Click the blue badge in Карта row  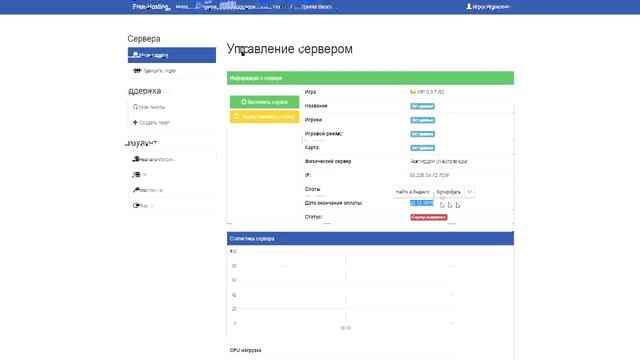point(422,148)
